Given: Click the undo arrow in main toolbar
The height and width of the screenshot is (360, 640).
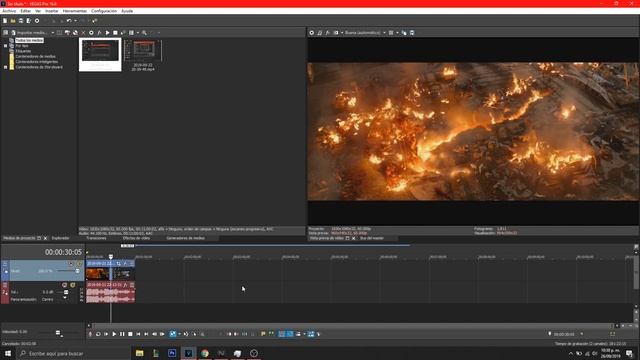Looking at the screenshot, I should (x=69, y=21).
